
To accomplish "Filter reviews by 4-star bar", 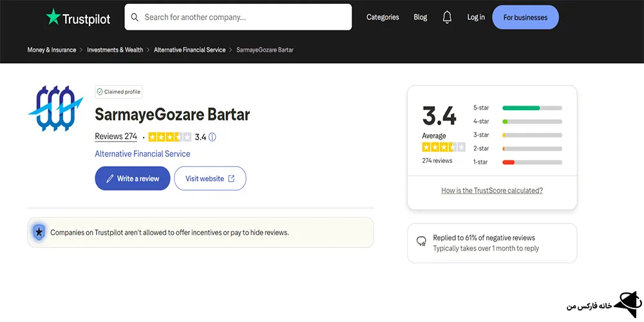I will click(531, 121).
